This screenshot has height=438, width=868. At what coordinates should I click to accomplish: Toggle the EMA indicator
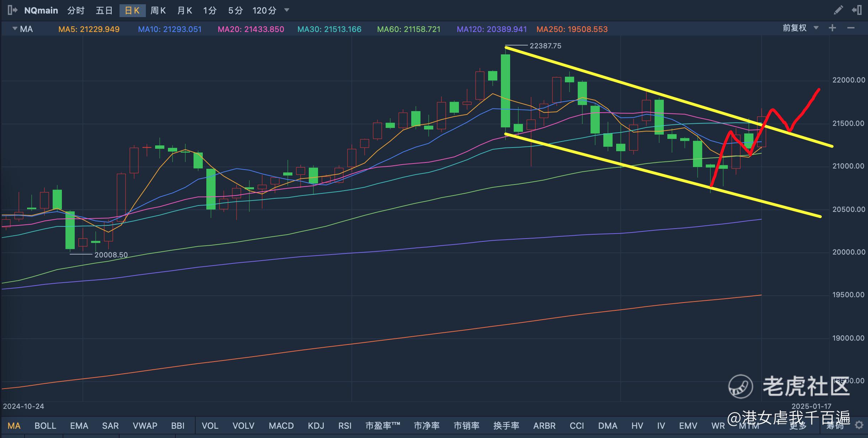pyautogui.click(x=79, y=426)
